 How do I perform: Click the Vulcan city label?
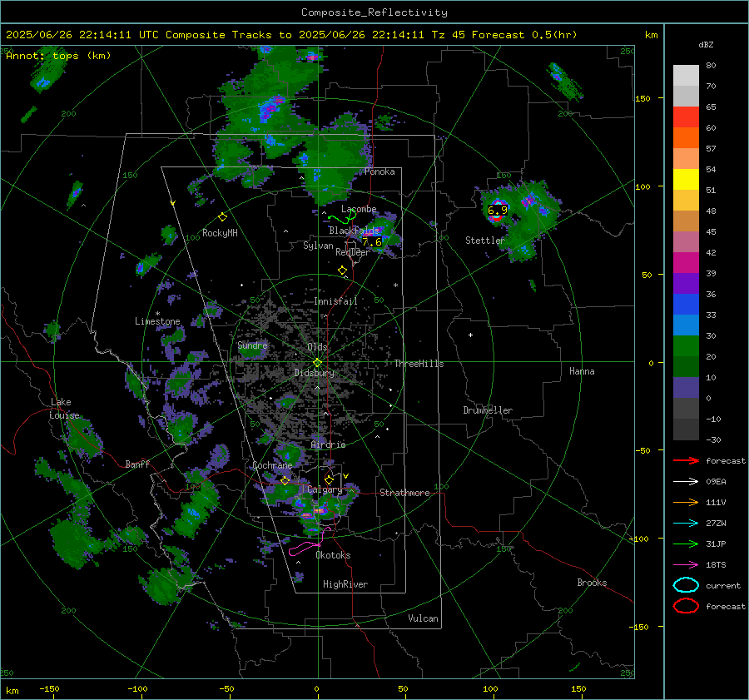(423, 618)
